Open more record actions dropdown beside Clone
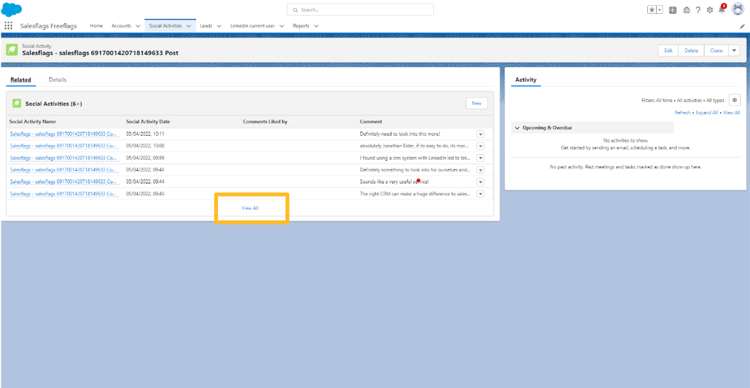The image size is (750, 388). pos(734,50)
